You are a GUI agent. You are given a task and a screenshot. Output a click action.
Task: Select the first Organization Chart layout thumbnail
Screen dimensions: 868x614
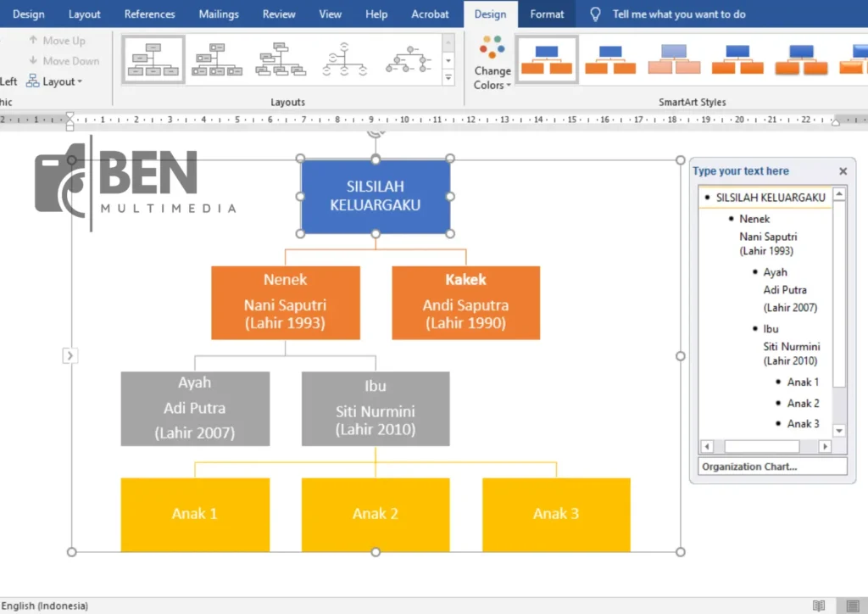[x=153, y=59]
